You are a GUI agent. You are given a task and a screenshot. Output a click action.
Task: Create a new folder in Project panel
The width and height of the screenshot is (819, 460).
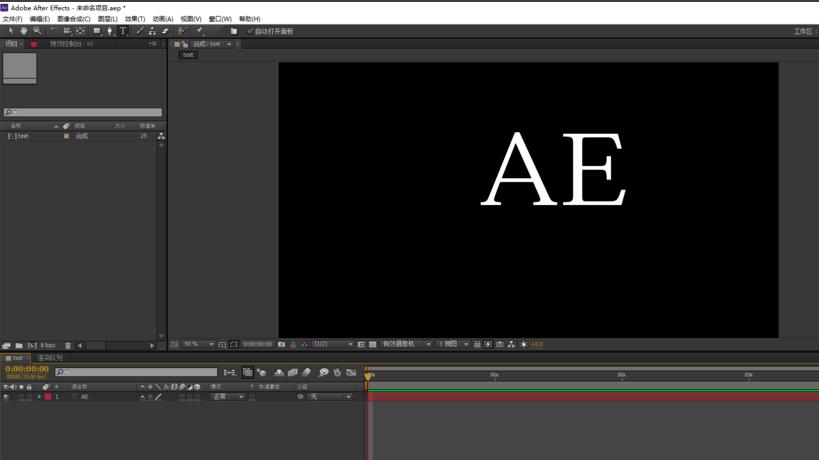pyautogui.click(x=19, y=346)
